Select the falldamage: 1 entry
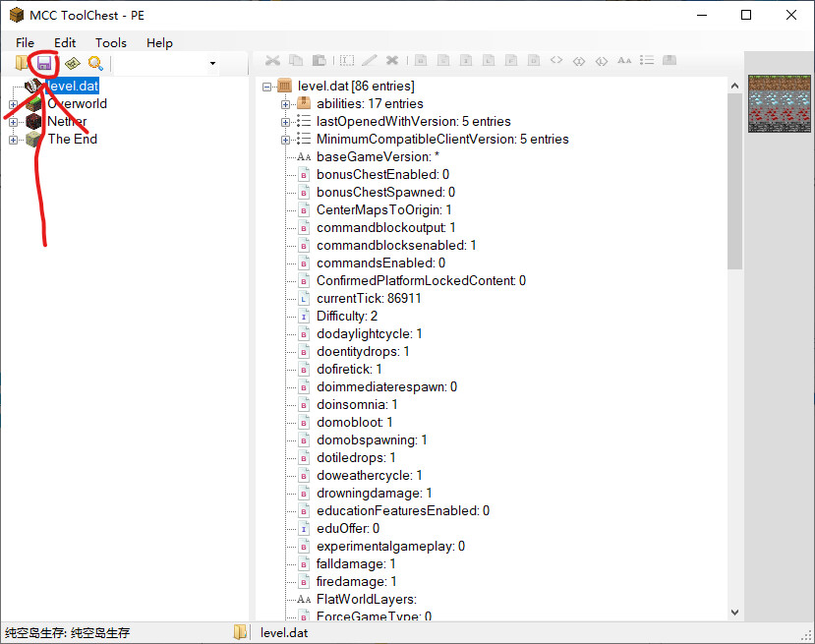Image resolution: width=815 pixels, height=644 pixels. tap(356, 563)
